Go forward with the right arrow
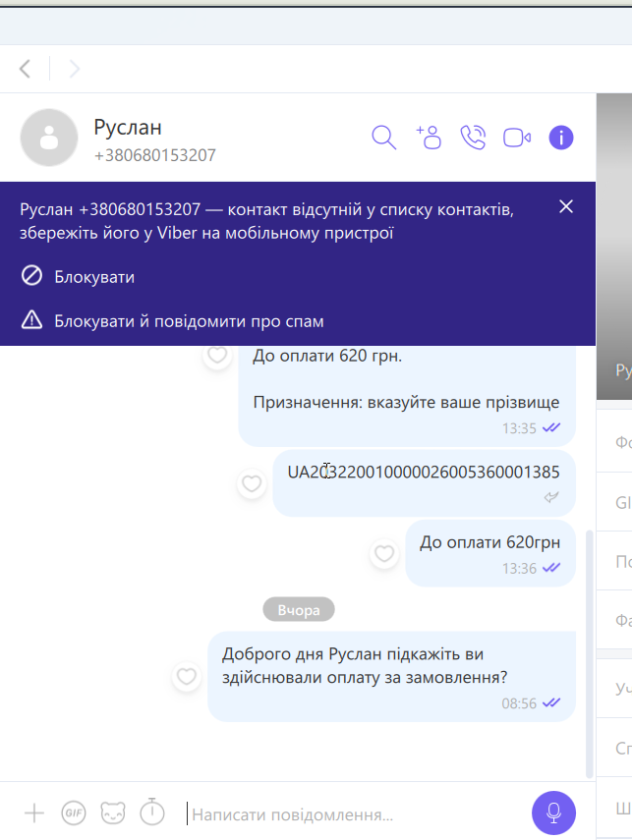Image resolution: width=632 pixels, height=840 pixels. (x=75, y=69)
